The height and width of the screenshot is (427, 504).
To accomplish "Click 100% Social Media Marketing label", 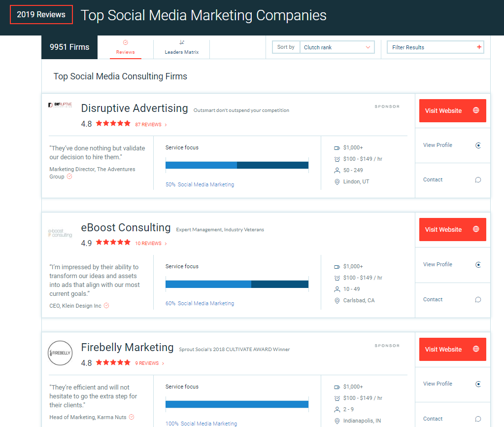I will (x=201, y=424).
